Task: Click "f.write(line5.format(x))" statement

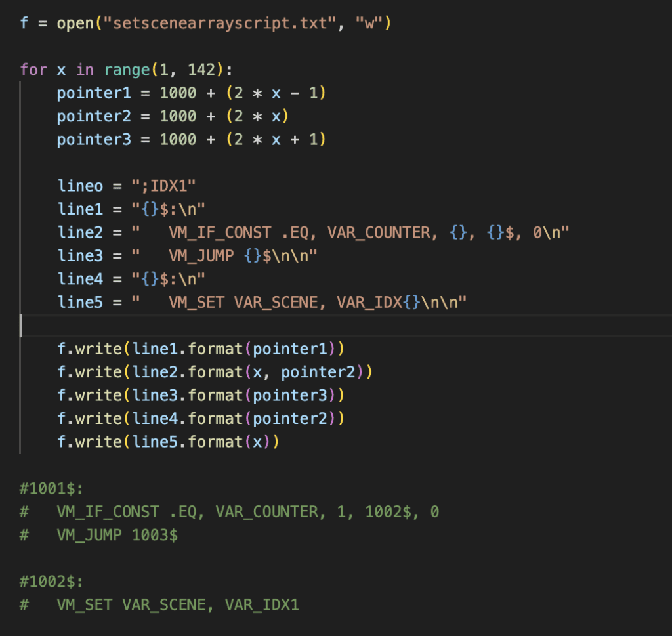Action: point(168,442)
